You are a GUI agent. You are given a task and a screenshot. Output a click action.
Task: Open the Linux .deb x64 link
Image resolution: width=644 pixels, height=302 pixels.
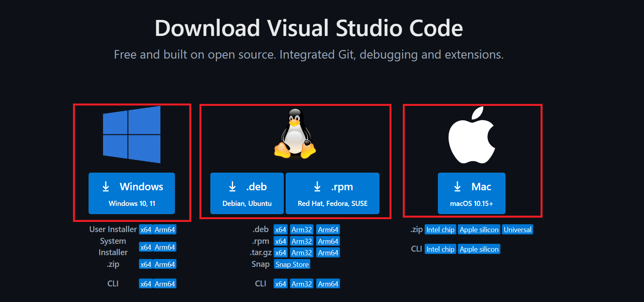pyautogui.click(x=281, y=230)
